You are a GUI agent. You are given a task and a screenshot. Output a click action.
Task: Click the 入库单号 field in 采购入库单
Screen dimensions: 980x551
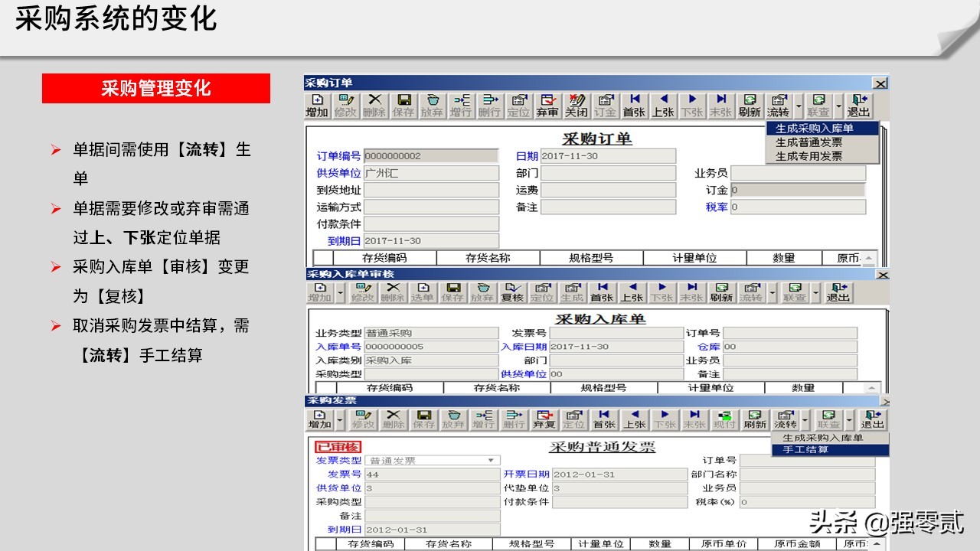(431, 347)
